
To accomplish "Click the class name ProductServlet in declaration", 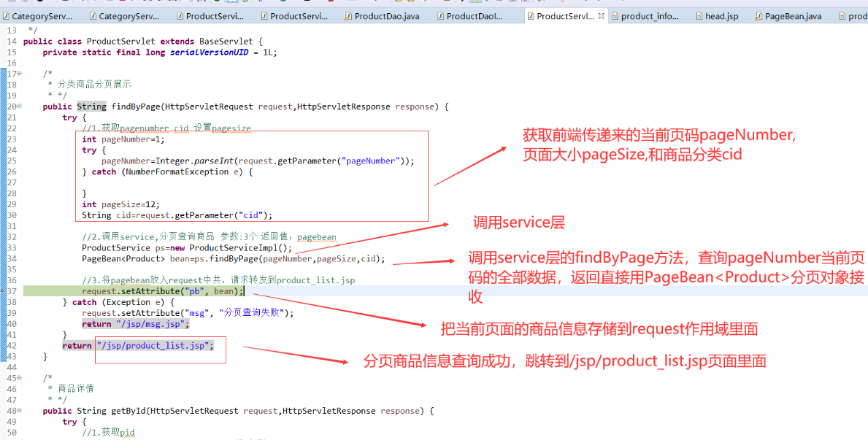I will pos(121,42).
